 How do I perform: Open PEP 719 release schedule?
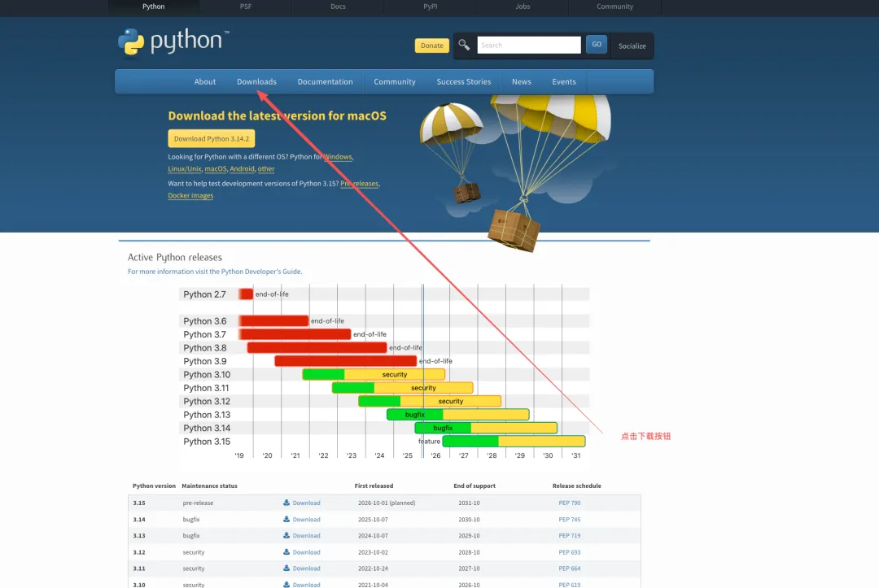[x=569, y=535]
